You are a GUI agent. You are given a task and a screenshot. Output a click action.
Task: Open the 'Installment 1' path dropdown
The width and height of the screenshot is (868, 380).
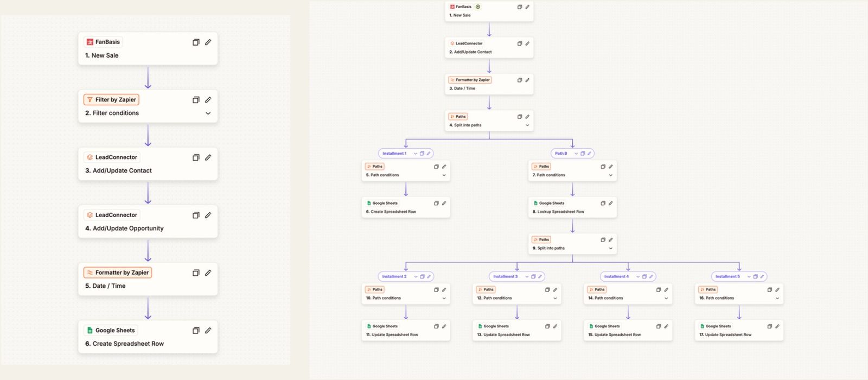coord(416,154)
